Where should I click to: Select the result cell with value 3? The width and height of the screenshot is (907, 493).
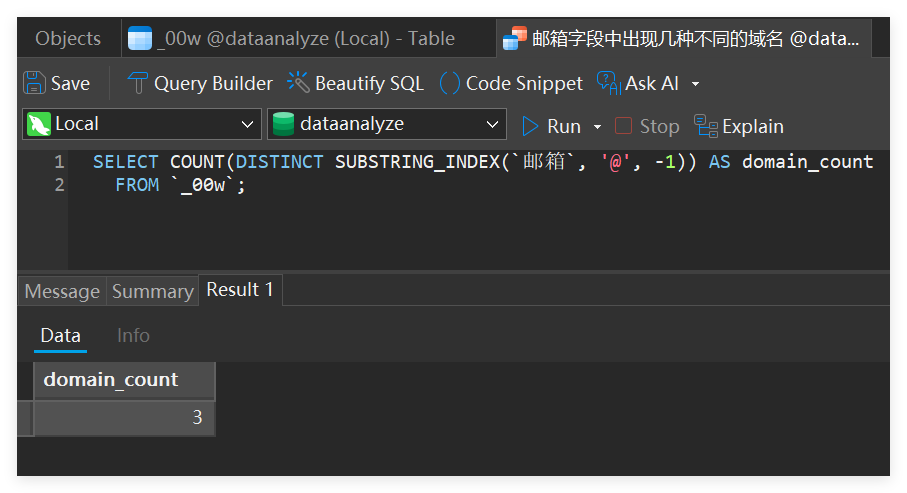124,417
